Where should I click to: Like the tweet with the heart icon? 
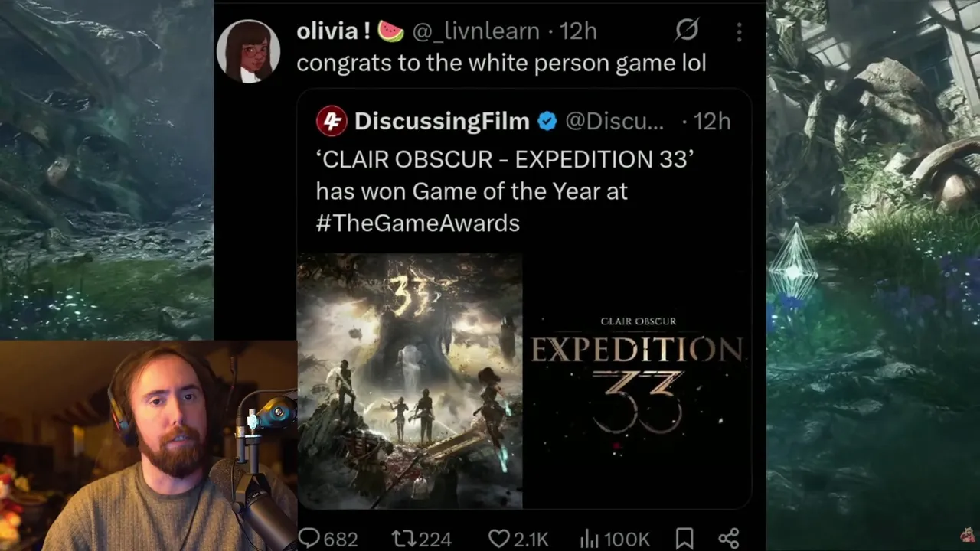click(x=498, y=539)
